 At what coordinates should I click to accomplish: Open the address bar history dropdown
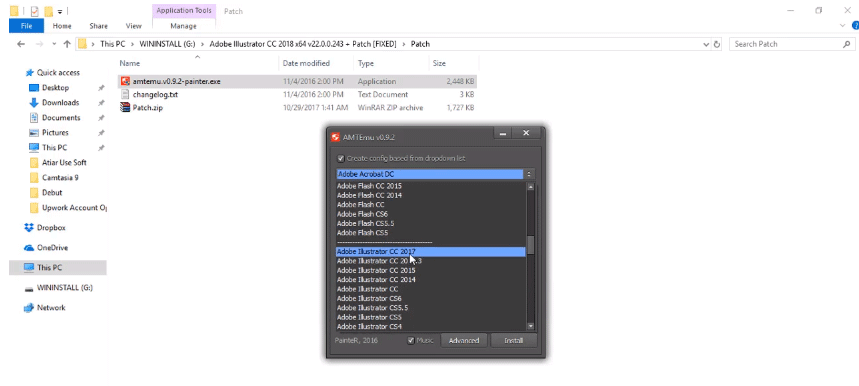click(706, 44)
